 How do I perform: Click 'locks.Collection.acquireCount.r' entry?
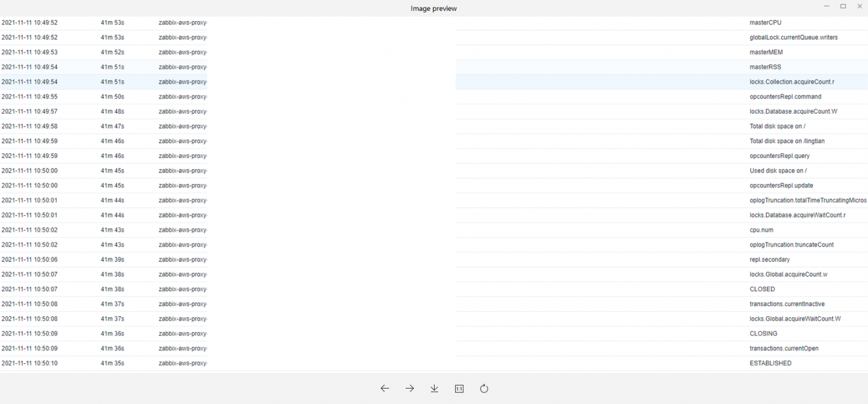792,82
